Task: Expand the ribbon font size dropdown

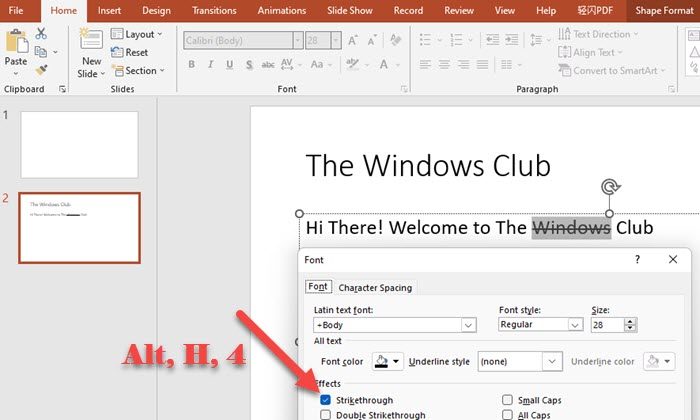Action: click(x=336, y=41)
